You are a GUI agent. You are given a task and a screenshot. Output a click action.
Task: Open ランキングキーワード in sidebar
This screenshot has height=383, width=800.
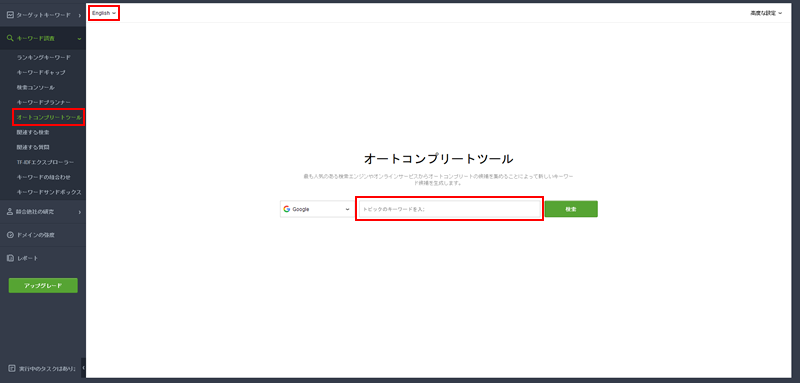[43, 58]
